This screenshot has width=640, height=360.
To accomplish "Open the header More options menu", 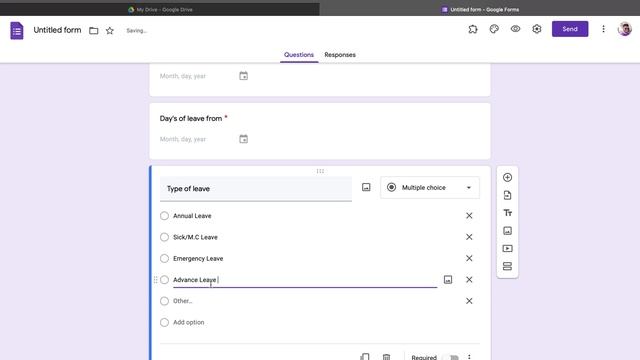I will tap(603, 29).
